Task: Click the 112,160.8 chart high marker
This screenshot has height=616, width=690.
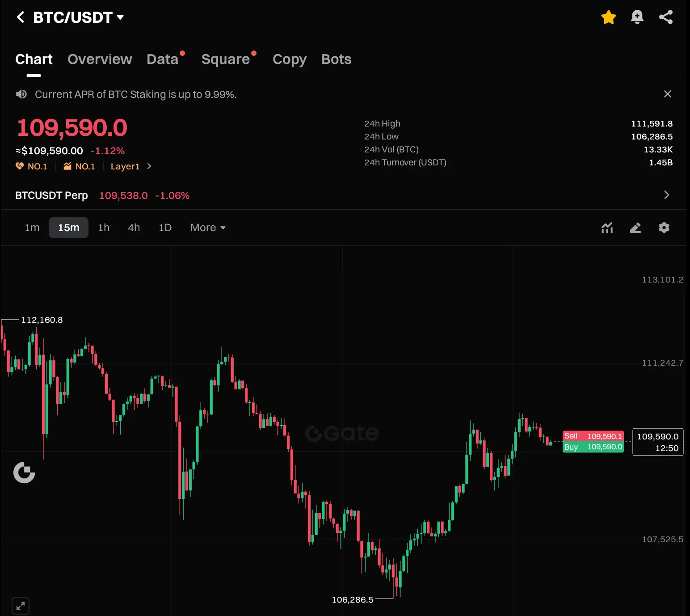Action: click(42, 320)
